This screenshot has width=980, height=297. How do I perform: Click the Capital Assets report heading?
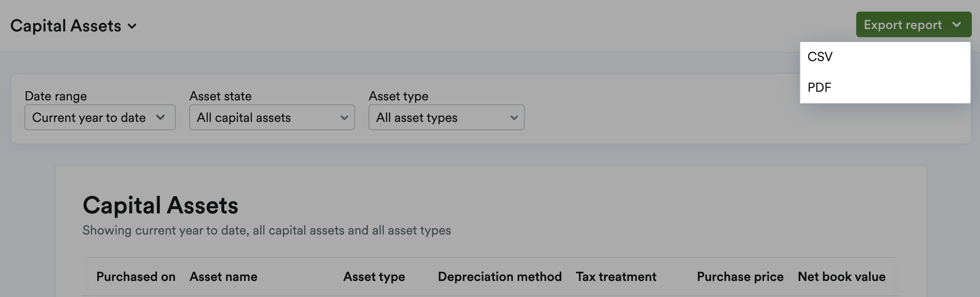pos(161,205)
